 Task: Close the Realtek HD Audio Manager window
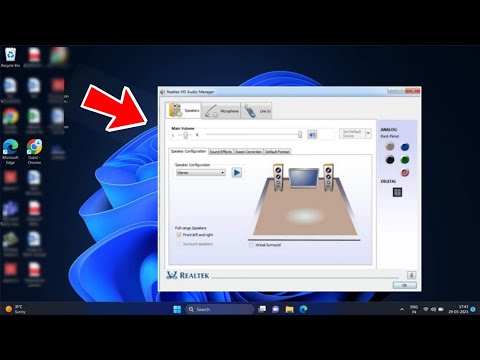[414, 91]
